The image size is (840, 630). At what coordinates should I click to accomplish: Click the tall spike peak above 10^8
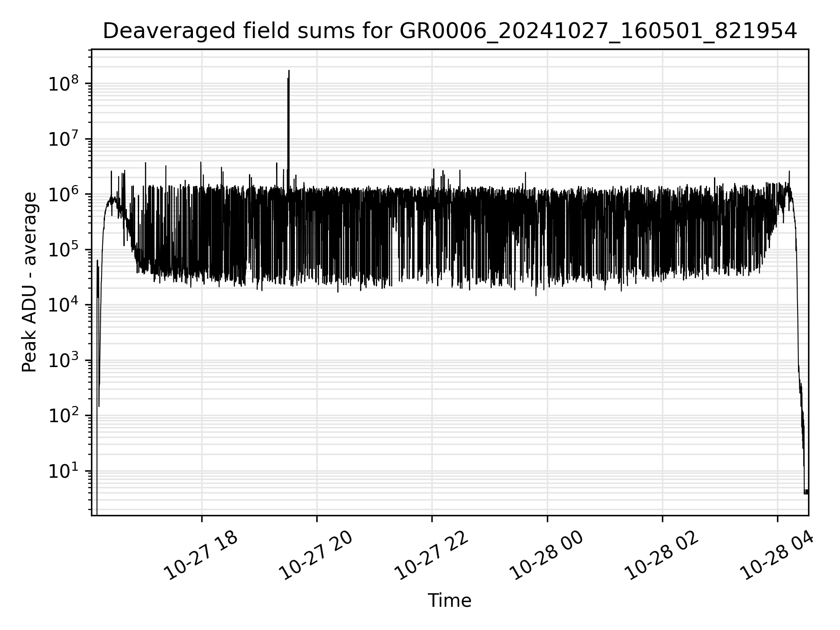click(x=289, y=71)
